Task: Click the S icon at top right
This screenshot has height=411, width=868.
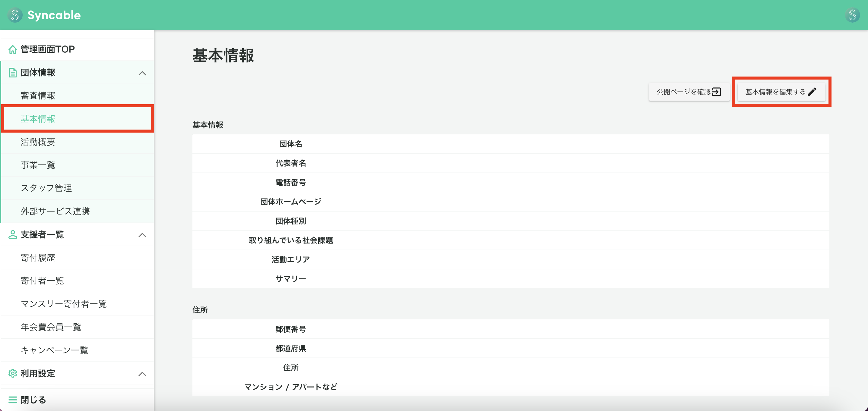Action: [x=853, y=15]
